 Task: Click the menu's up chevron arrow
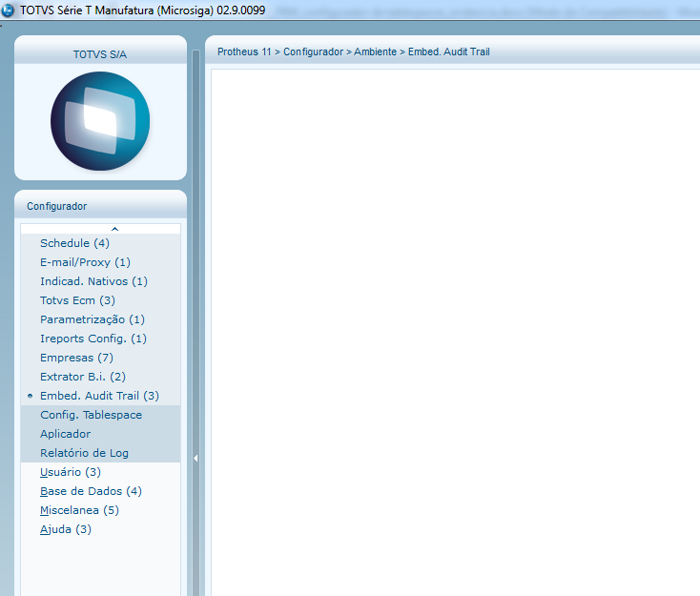coord(114,229)
